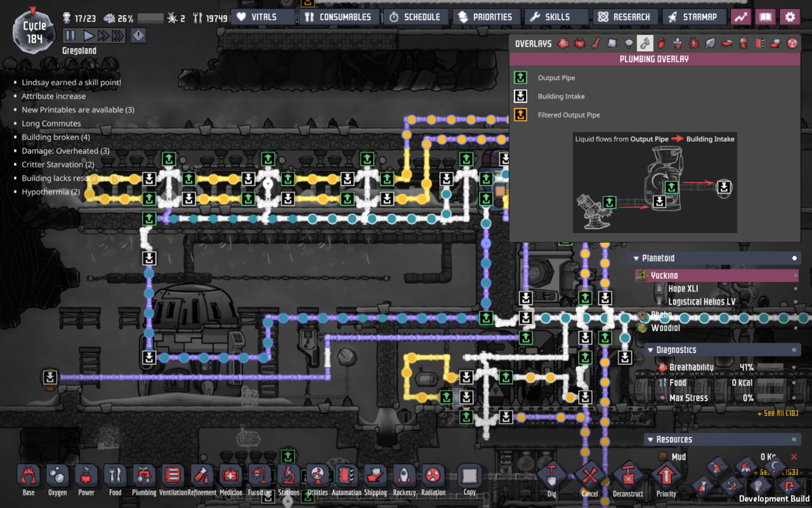Choose the Dig tool
The image size is (812, 508).
(551, 479)
